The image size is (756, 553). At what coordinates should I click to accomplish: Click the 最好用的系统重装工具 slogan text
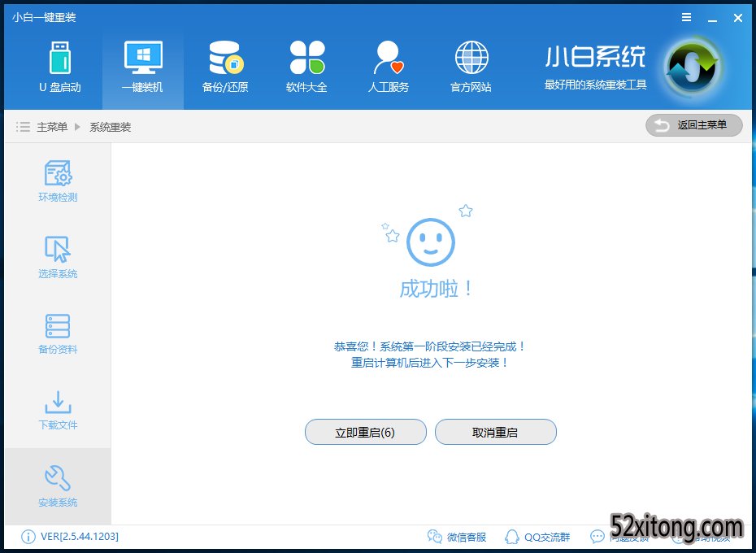[595, 85]
